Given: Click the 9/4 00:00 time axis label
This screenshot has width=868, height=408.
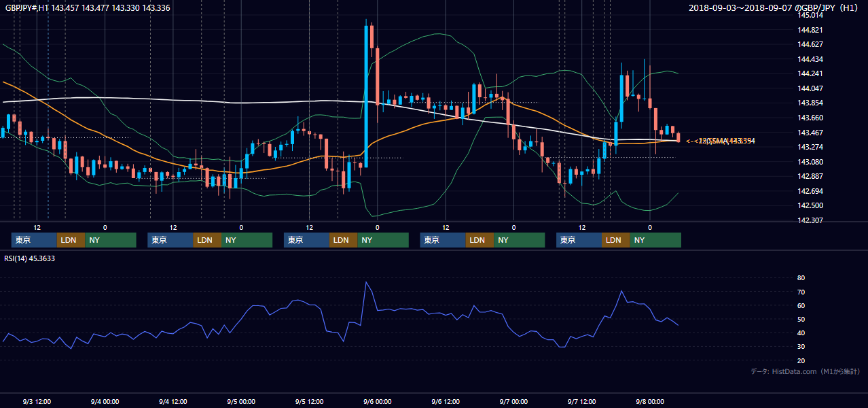Looking at the screenshot, I should tap(105, 401).
